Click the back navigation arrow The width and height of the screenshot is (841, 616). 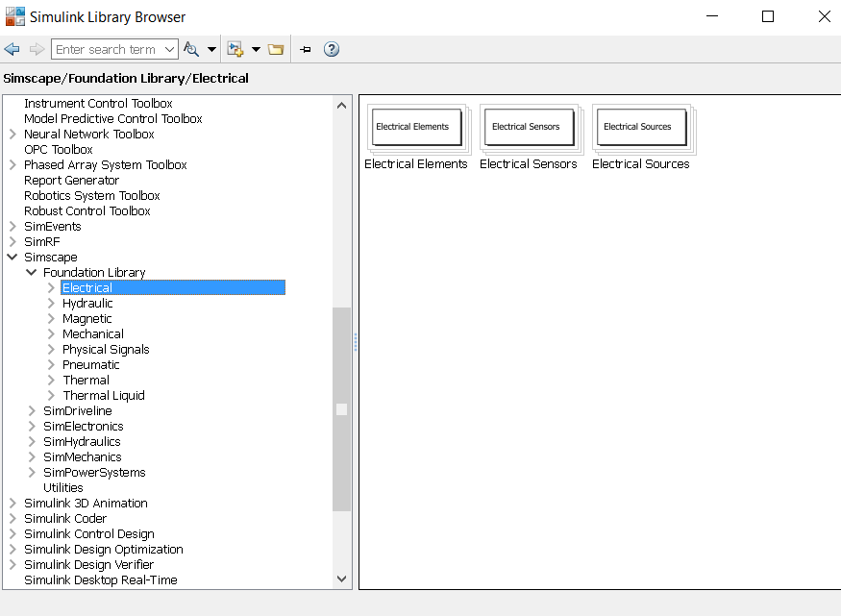point(12,49)
